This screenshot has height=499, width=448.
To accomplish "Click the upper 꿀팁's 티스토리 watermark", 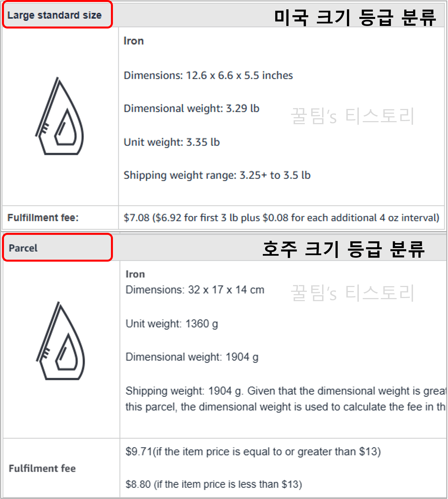I will click(x=353, y=116).
